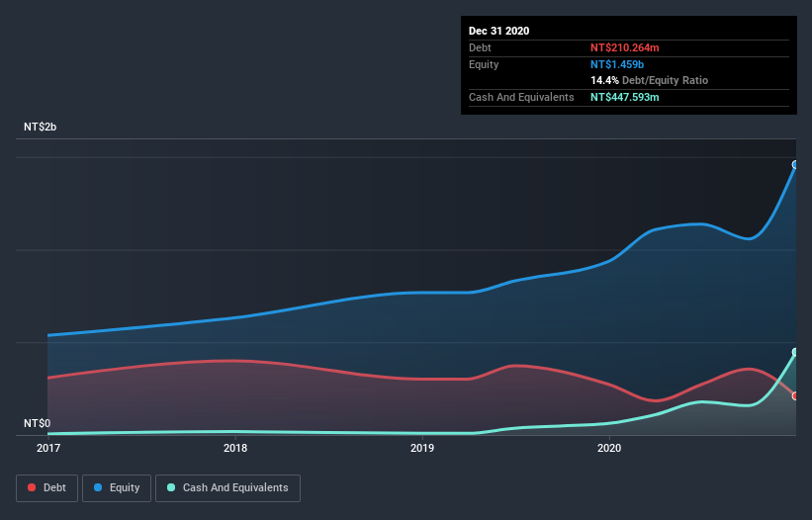Image resolution: width=812 pixels, height=520 pixels.
Task: Click the Debt end data point marker
Action: pyautogui.click(x=795, y=395)
